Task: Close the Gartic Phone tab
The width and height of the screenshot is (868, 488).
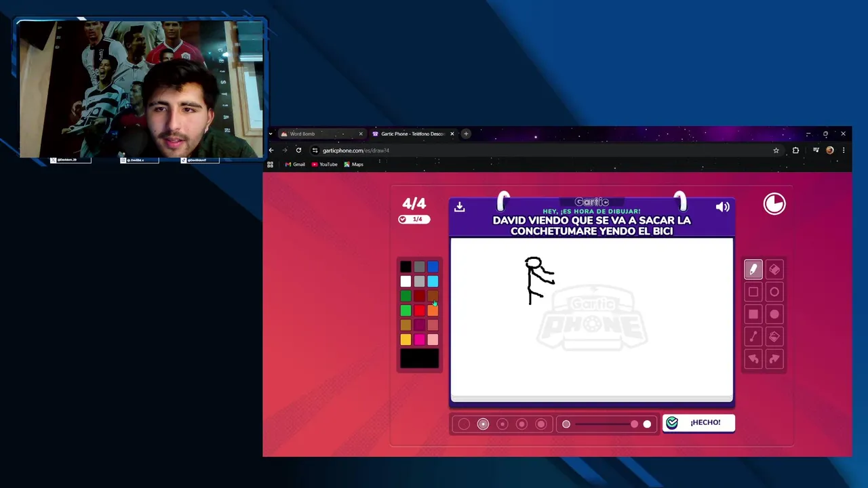Action: coord(452,134)
